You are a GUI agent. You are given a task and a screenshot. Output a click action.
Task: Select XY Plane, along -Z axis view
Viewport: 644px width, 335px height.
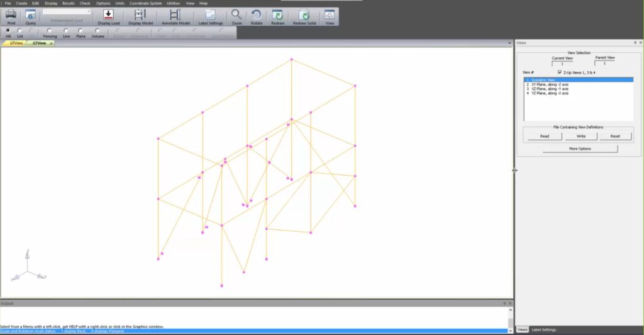550,84
